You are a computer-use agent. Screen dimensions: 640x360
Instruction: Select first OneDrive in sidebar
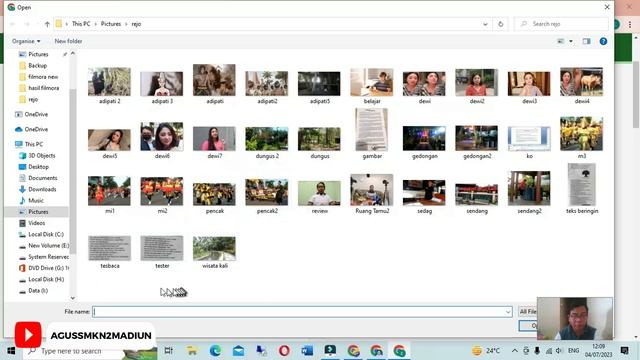[36, 114]
